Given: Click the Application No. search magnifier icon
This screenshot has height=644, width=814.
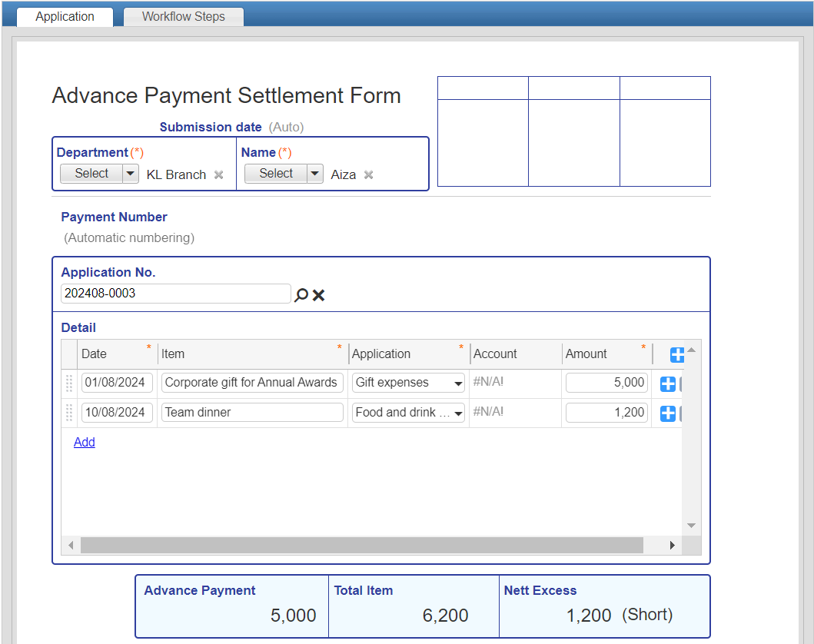Looking at the screenshot, I should (301, 295).
